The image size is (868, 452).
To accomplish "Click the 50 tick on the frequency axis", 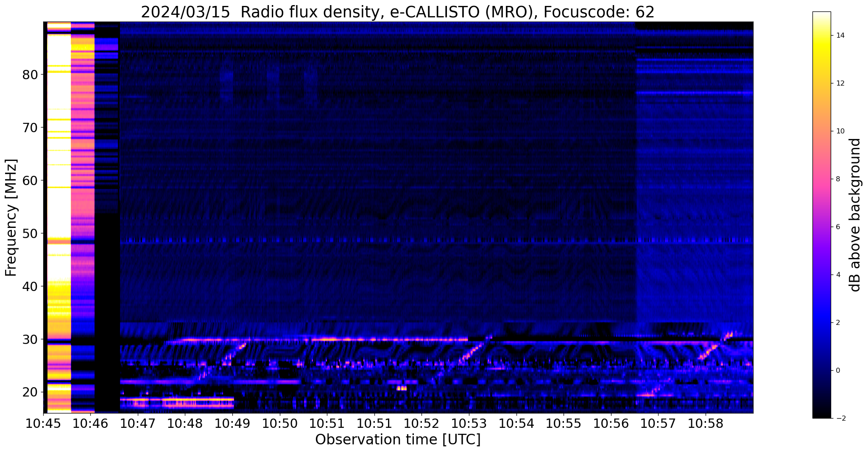I will click(30, 233).
